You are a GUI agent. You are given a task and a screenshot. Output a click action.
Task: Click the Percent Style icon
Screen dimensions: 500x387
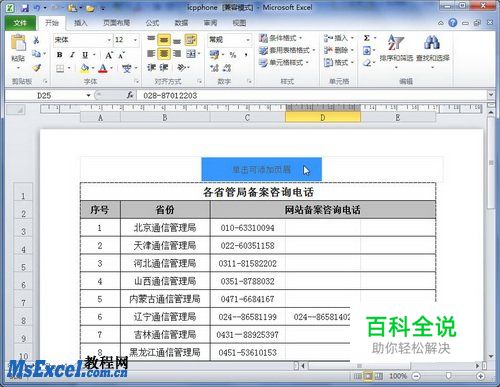pos(233,55)
